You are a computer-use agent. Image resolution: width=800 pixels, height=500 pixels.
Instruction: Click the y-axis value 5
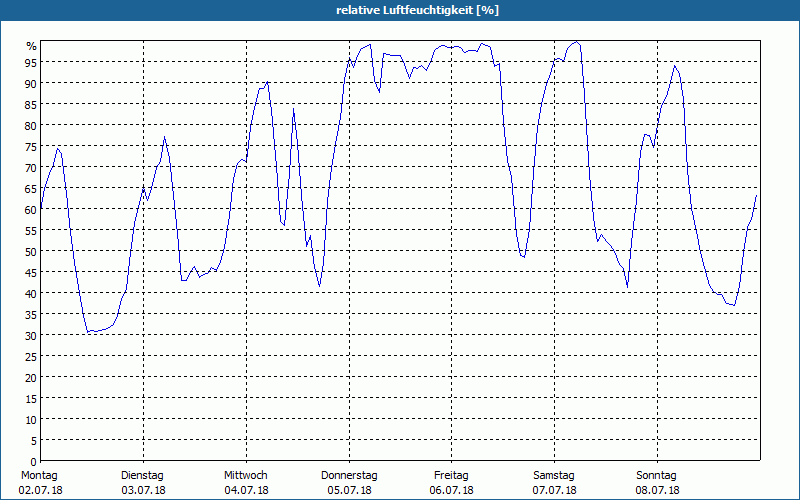[x=34, y=441]
